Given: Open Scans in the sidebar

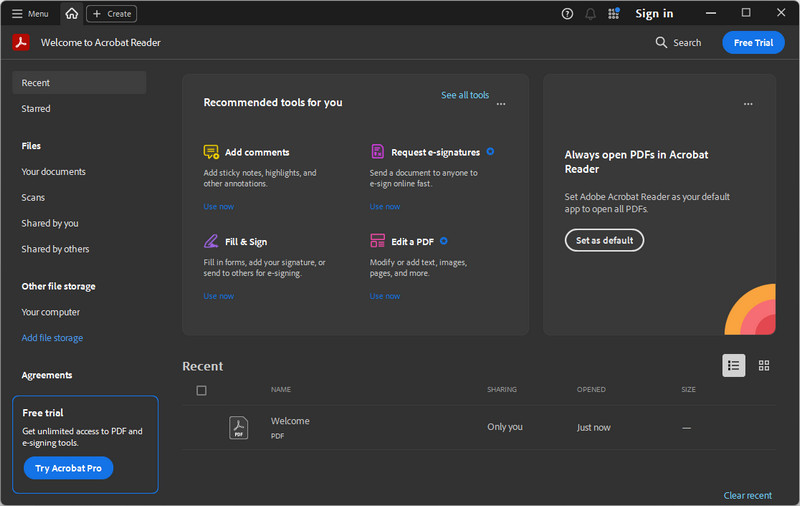Looking at the screenshot, I should tap(33, 197).
